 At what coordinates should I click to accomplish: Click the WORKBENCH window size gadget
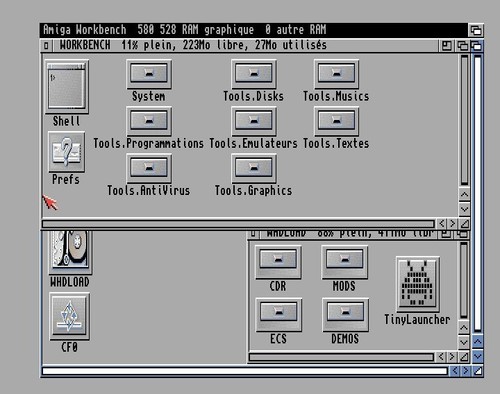click(x=465, y=223)
